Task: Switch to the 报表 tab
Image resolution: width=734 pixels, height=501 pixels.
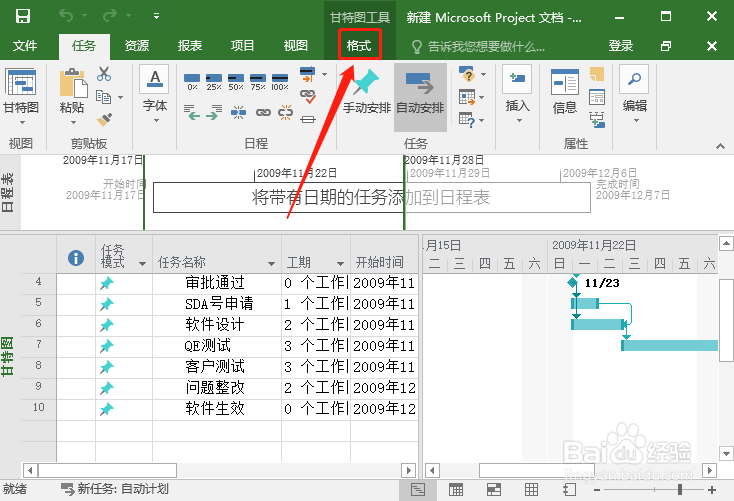Action: pos(190,46)
